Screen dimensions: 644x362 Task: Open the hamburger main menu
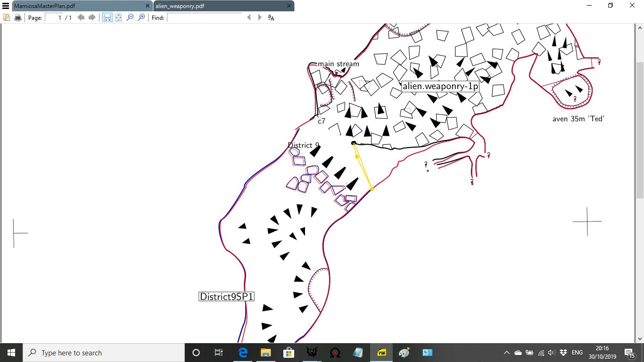[x=6, y=6]
